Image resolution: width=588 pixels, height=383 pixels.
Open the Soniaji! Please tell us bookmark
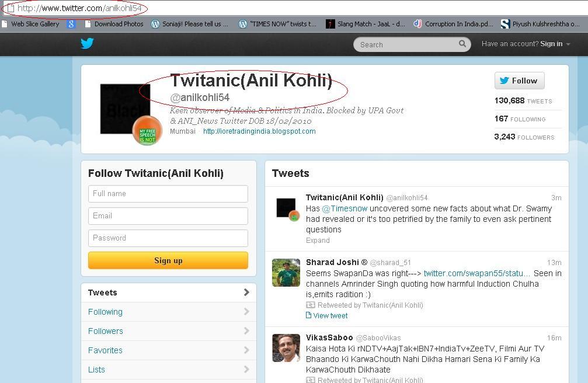pyautogui.click(x=190, y=24)
